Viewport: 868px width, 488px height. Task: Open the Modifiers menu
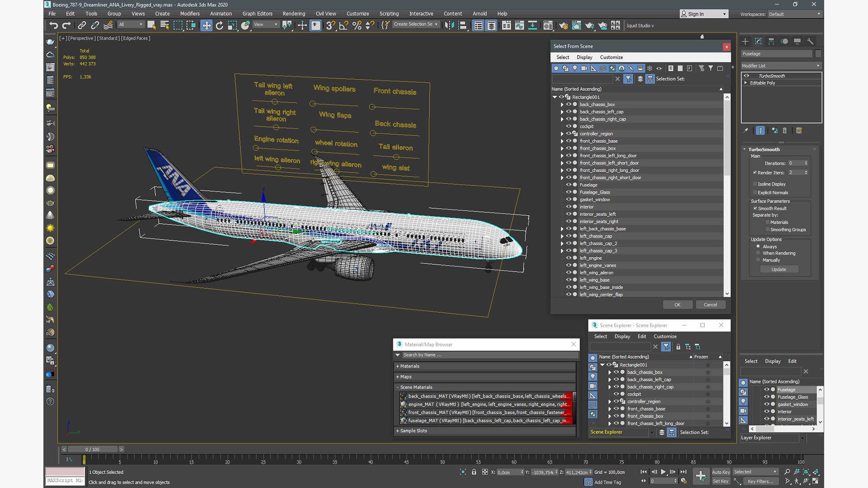pyautogui.click(x=190, y=14)
